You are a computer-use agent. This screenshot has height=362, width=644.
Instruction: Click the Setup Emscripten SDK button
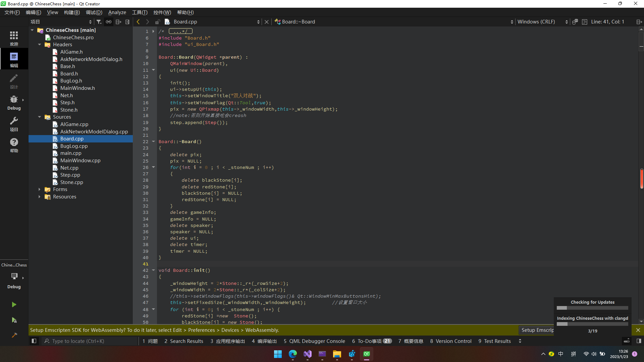536,330
